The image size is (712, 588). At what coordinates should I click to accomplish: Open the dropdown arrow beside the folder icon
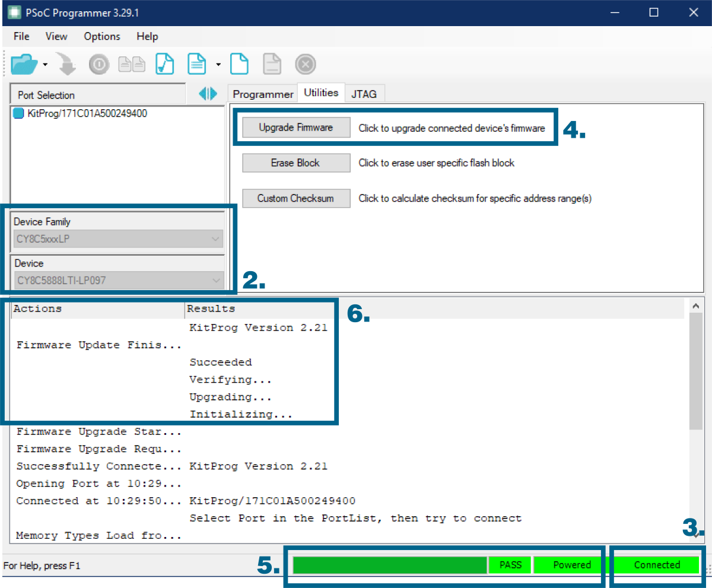45,64
